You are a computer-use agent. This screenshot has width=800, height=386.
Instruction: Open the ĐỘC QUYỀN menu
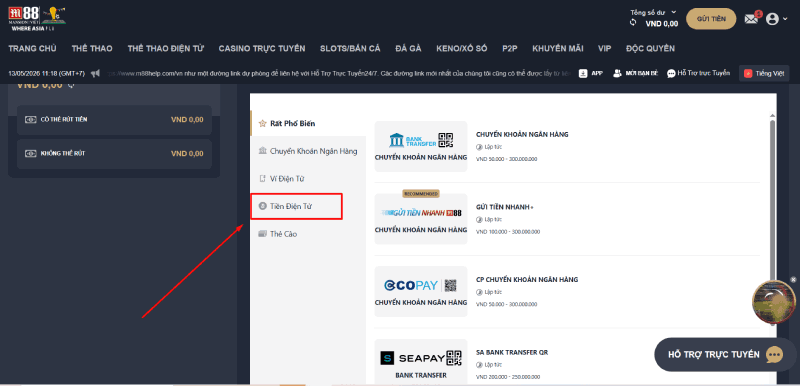[650, 48]
